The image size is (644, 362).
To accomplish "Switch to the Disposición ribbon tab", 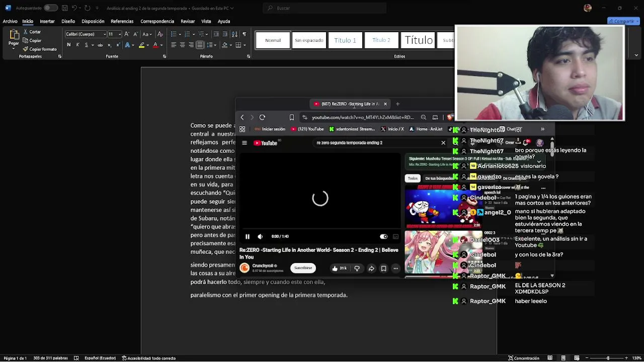I will (x=93, y=22).
